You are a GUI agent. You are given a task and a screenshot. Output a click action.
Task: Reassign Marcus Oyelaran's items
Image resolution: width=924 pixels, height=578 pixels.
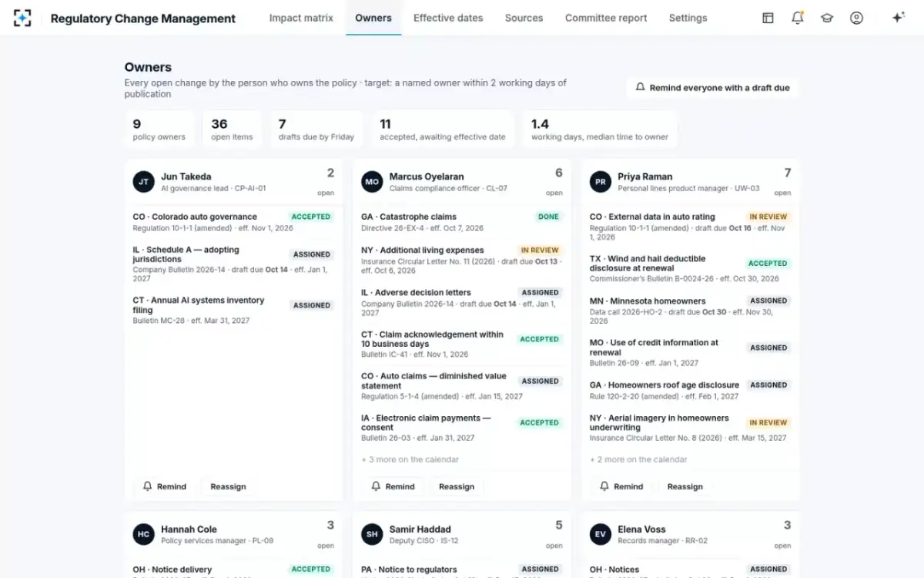click(457, 486)
